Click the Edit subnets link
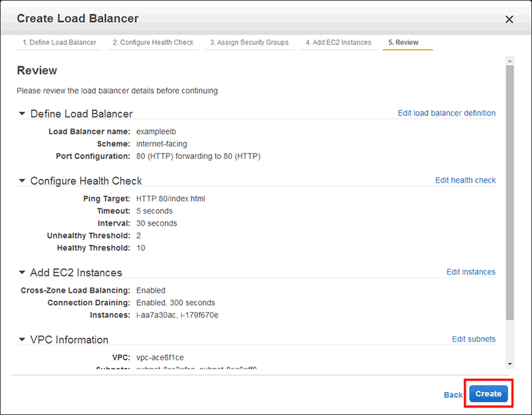 (473, 340)
